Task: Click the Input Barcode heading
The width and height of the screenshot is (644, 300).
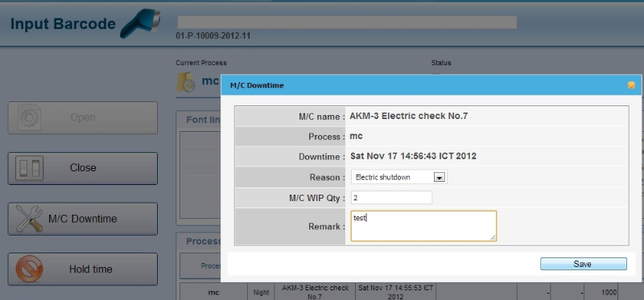Action: (x=63, y=24)
